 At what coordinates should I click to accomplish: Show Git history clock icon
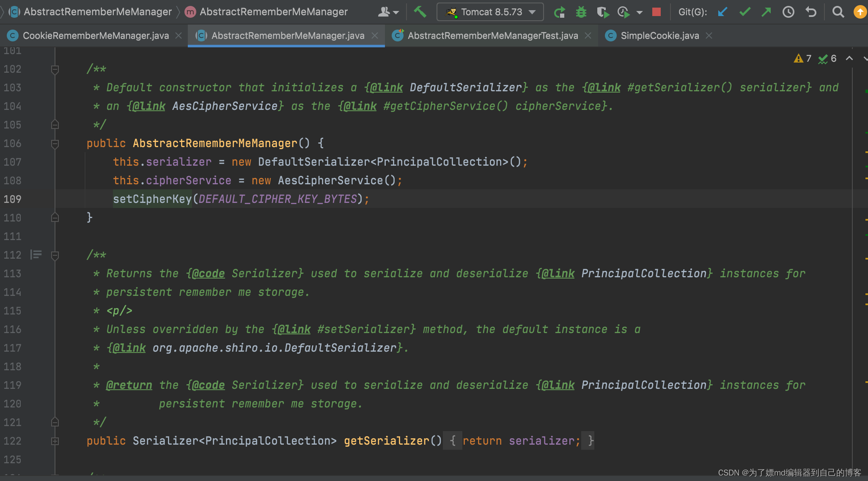[x=788, y=12]
